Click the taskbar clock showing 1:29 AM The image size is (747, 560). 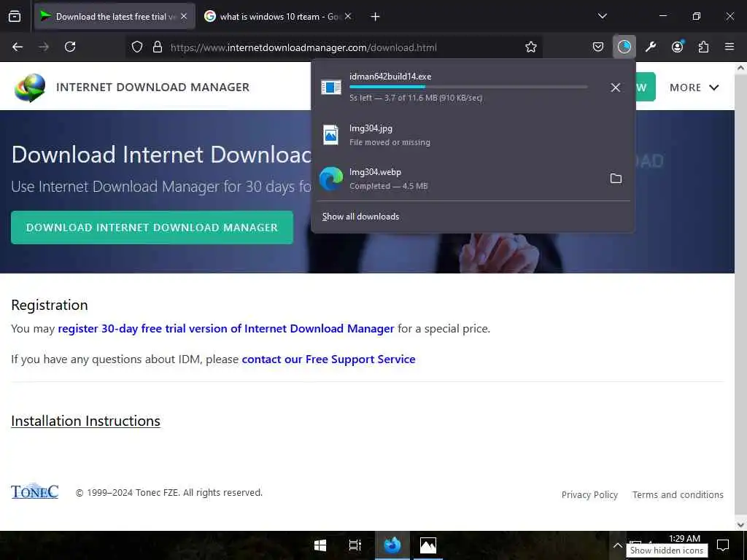point(684,539)
